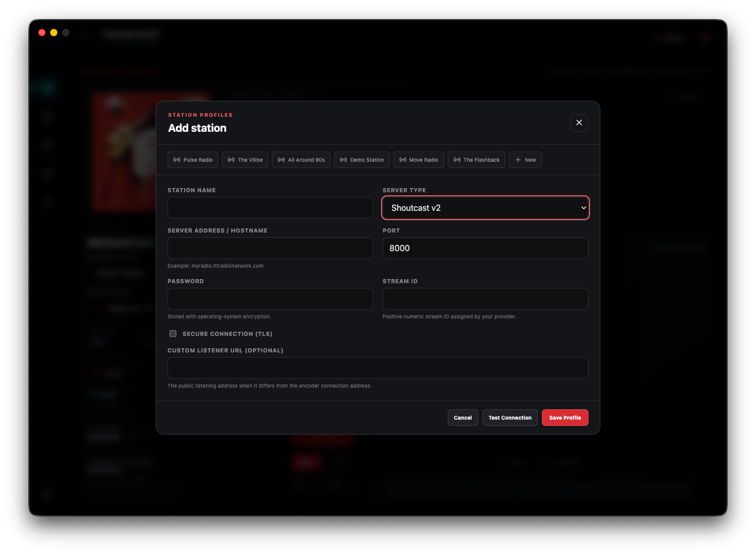
Task: Choose the Move Radio station profile
Action: 419,160
